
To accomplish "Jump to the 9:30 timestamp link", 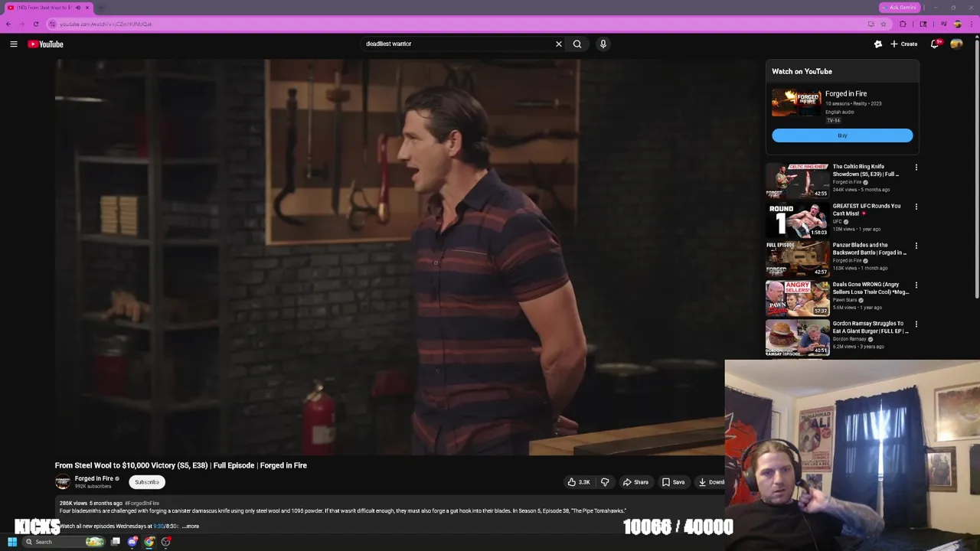I will (158, 527).
